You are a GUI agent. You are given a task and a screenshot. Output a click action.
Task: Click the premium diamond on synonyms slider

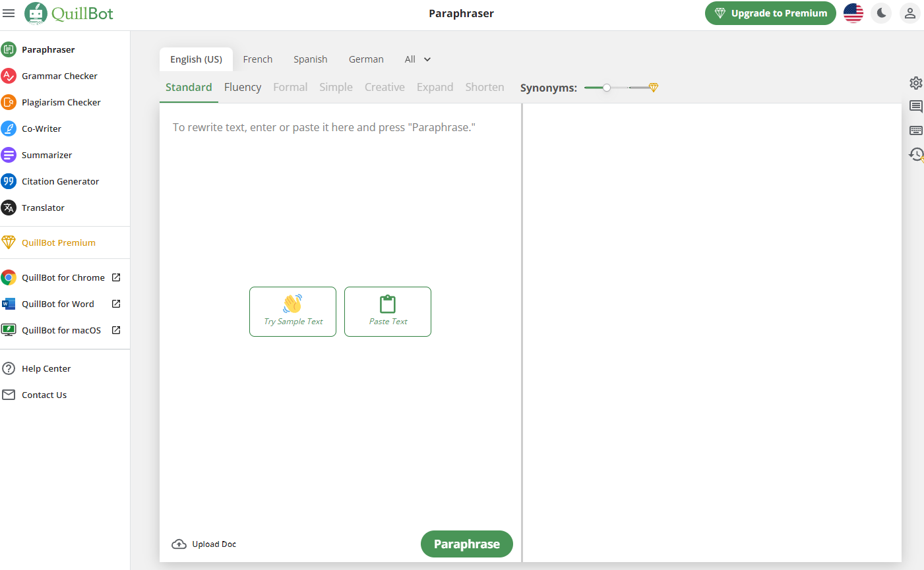click(654, 88)
